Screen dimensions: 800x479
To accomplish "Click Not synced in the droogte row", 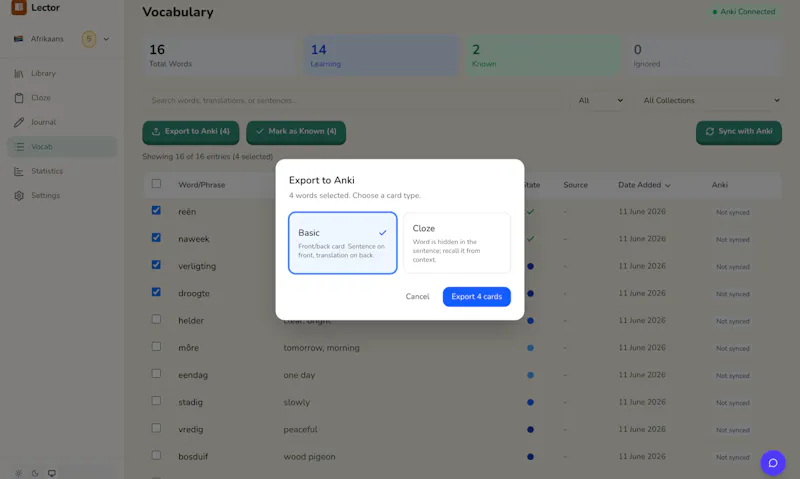I will [x=733, y=294].
